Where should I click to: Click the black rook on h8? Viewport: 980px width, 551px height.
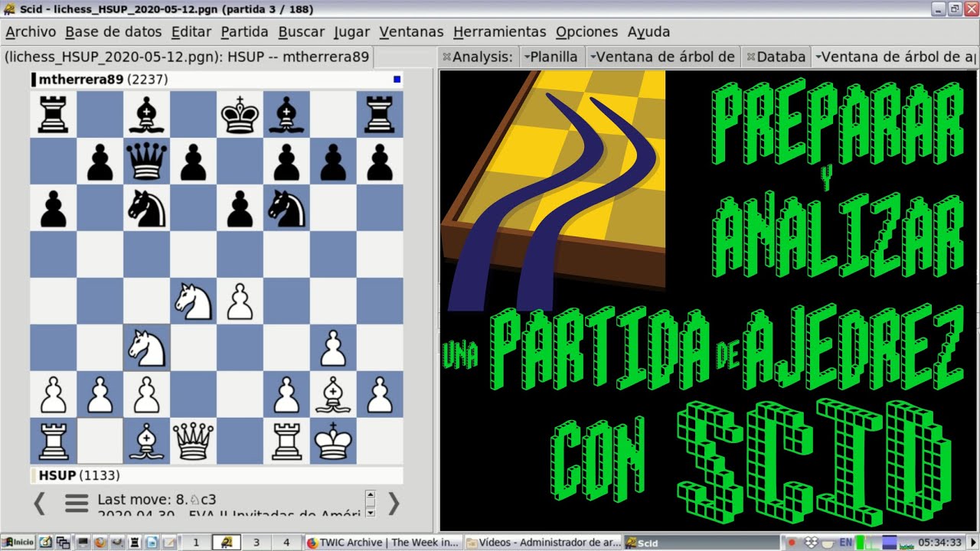pyautogui.click(x=380, y=114)
